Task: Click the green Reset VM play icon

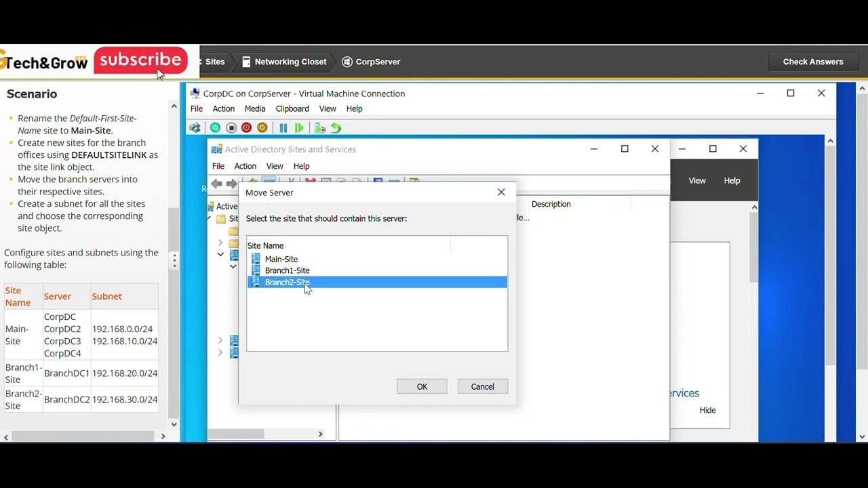Action: coord(299,128)
